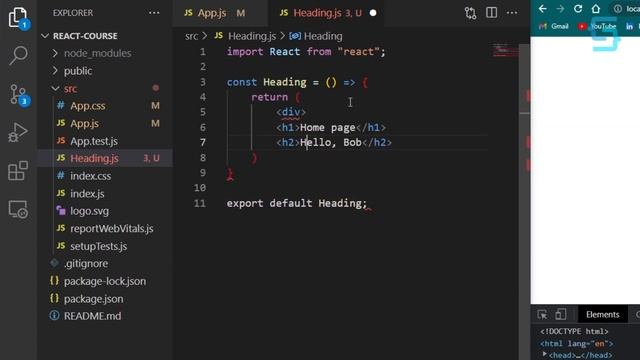Open logo.svg in the explorer
The height and width of the screenshot is (360, 640).
[89, 211]
